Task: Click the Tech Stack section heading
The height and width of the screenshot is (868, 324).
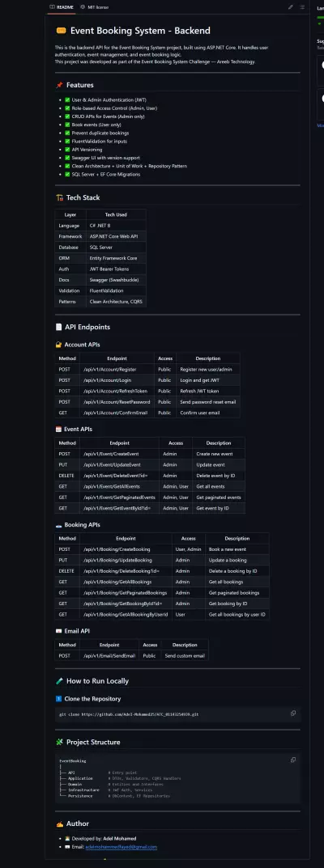Action: coord(83,197)
